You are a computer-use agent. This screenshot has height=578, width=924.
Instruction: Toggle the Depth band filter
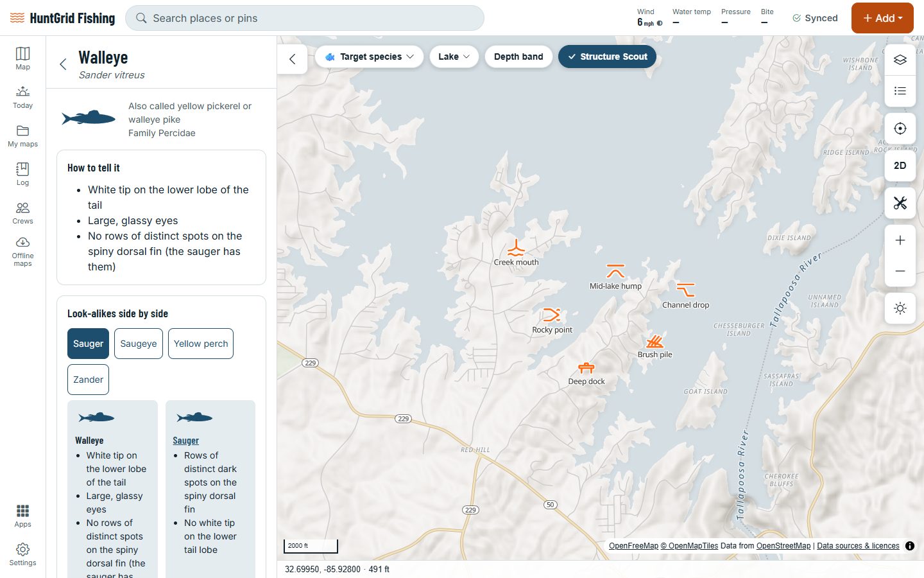(x=518, y=57)
